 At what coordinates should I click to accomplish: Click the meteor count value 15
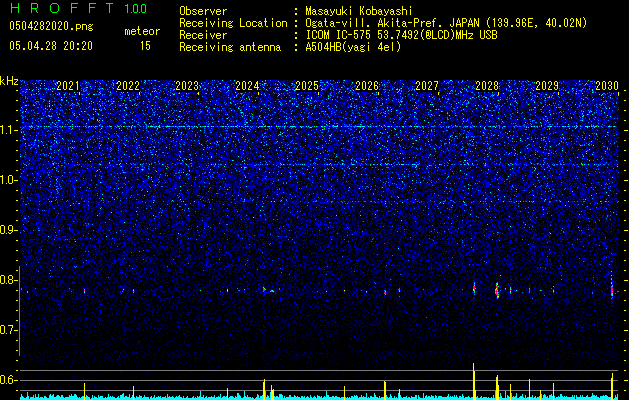coord(145,46)
